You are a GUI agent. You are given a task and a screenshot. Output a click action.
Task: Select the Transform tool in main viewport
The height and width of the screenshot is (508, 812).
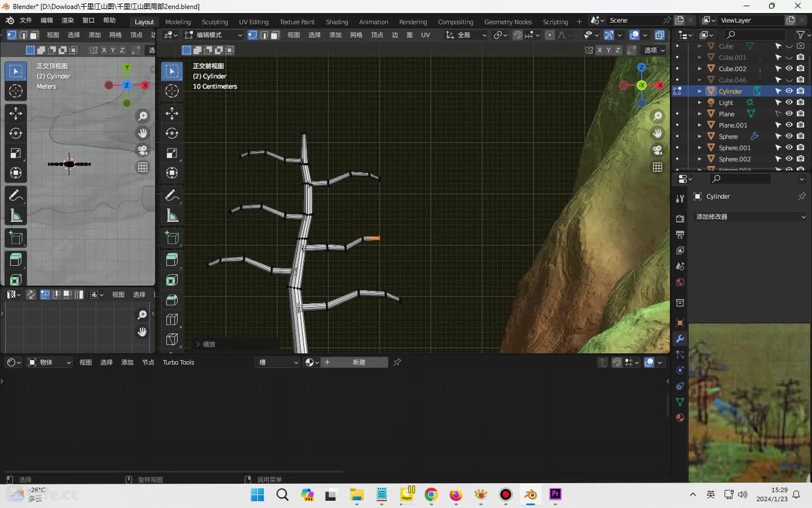[172, 173]
